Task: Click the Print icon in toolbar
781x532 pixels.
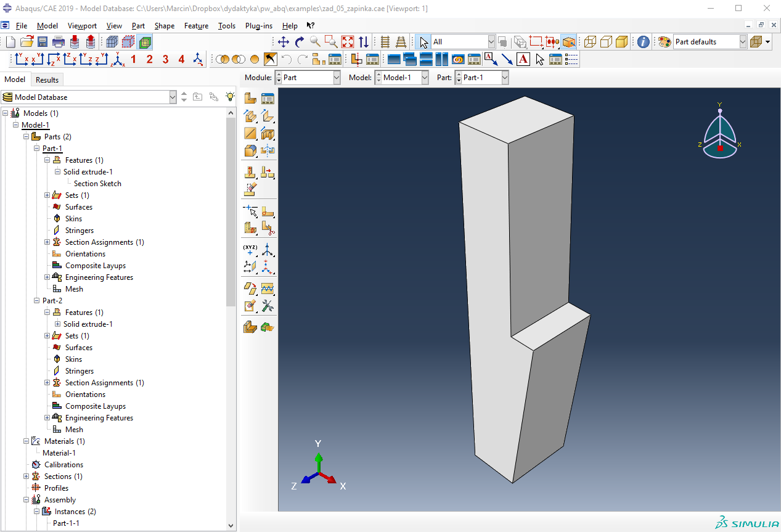Action: (59, 42)
